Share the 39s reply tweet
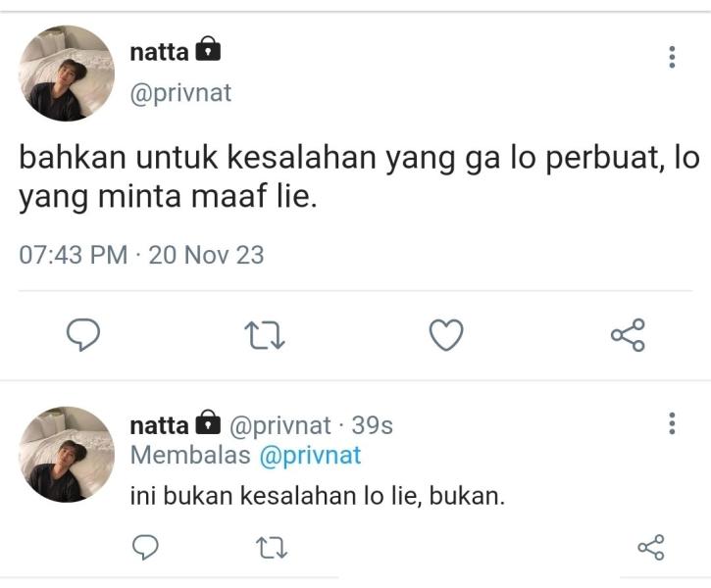This screenshot has height=588, width=711. 650,548
